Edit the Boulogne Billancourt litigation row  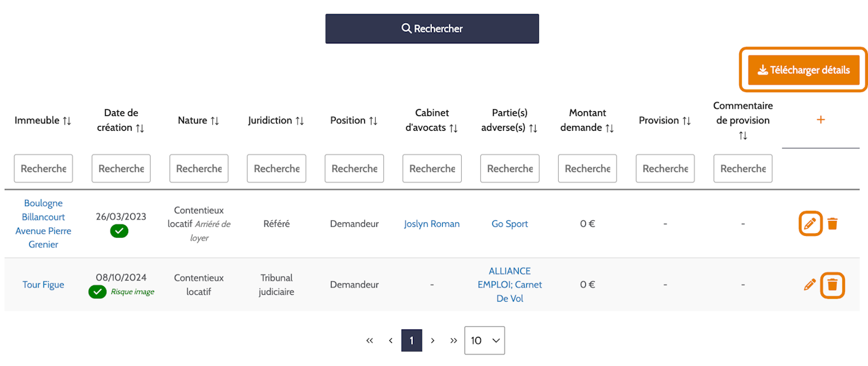(x=810, y=224)
